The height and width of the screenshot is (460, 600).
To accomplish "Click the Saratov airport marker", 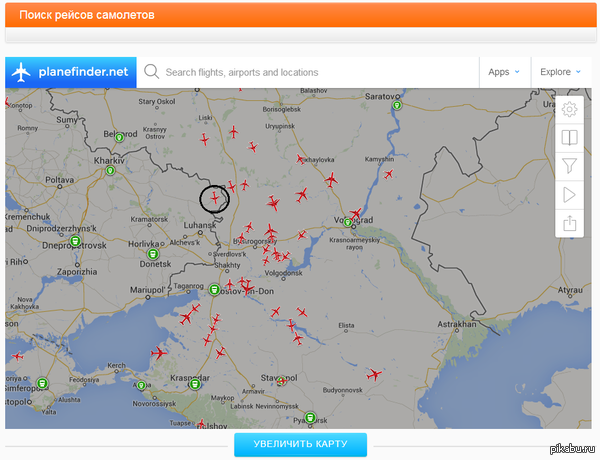I will [x=397, y=104].
